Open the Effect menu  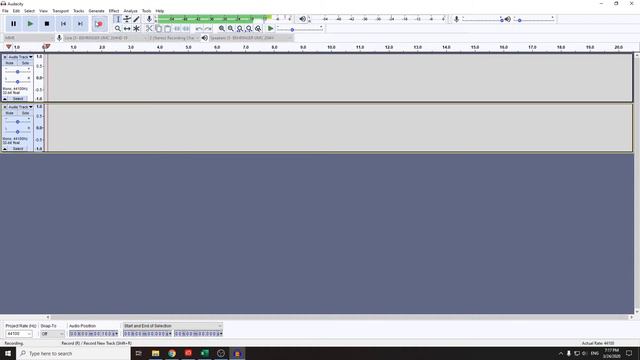coord(114,11)
